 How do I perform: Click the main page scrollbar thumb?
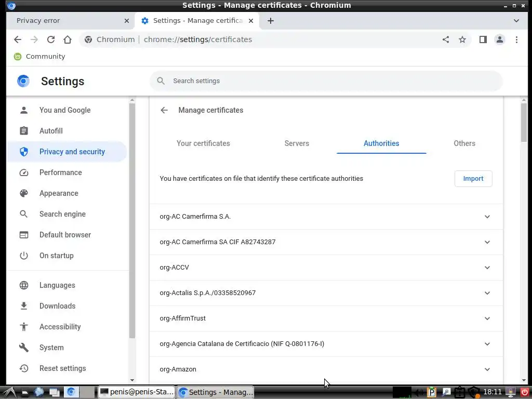[524, 122]
